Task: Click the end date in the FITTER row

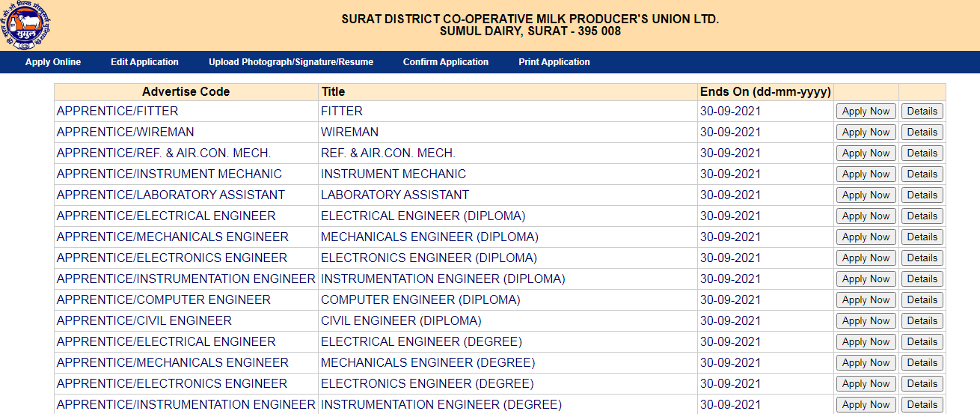Action: pyautogui.click(x=730, y=112)
